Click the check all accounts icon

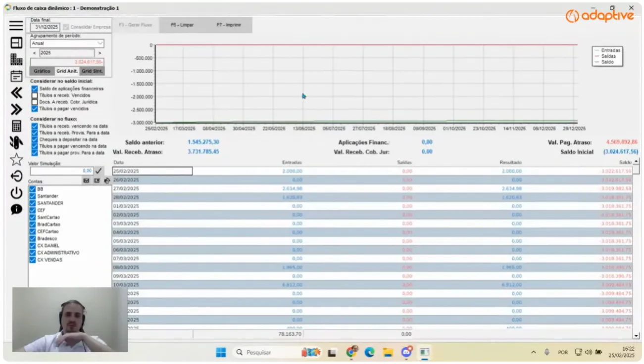click(x=86, y=181)
